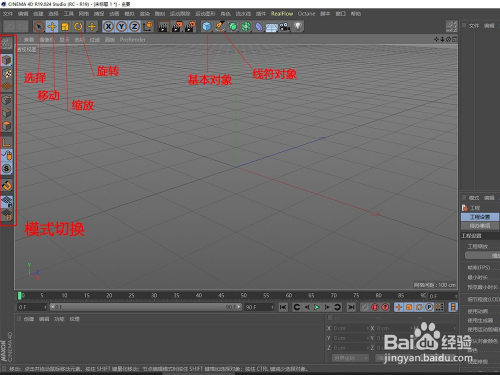Open the RealFlow menu

click(x=282, y=14)
